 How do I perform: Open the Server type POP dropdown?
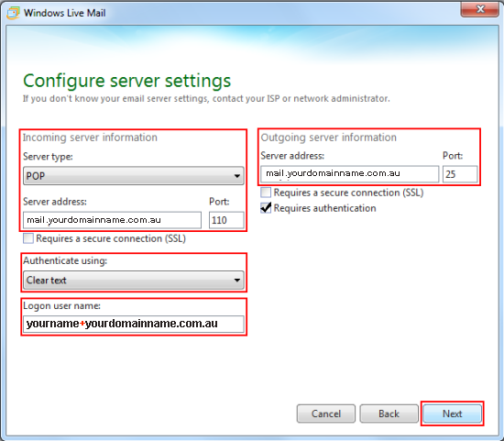(134, 176)
